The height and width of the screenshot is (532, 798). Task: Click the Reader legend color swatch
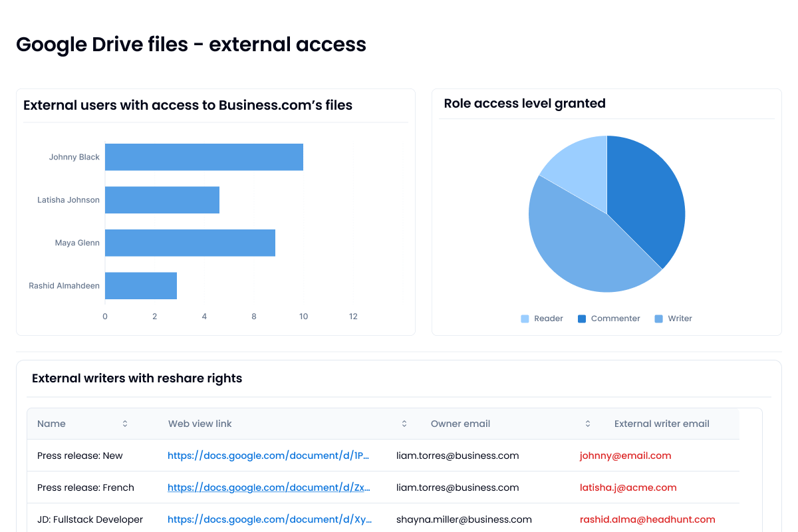point(524,319)
